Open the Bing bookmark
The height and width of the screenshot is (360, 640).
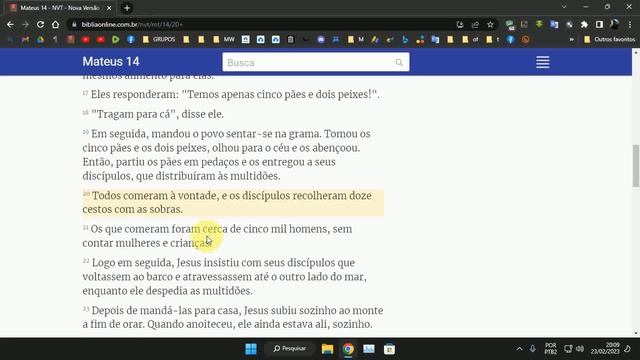405,40
